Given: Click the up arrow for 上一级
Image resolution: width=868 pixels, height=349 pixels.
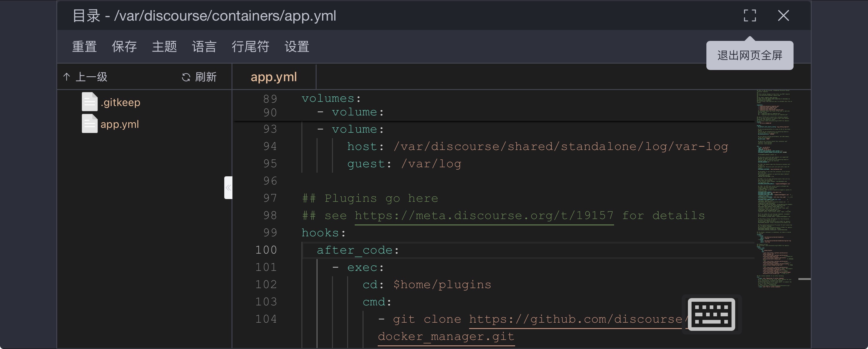Looking at the screenshot, I should pyautogui.click(x=67, y=77).
